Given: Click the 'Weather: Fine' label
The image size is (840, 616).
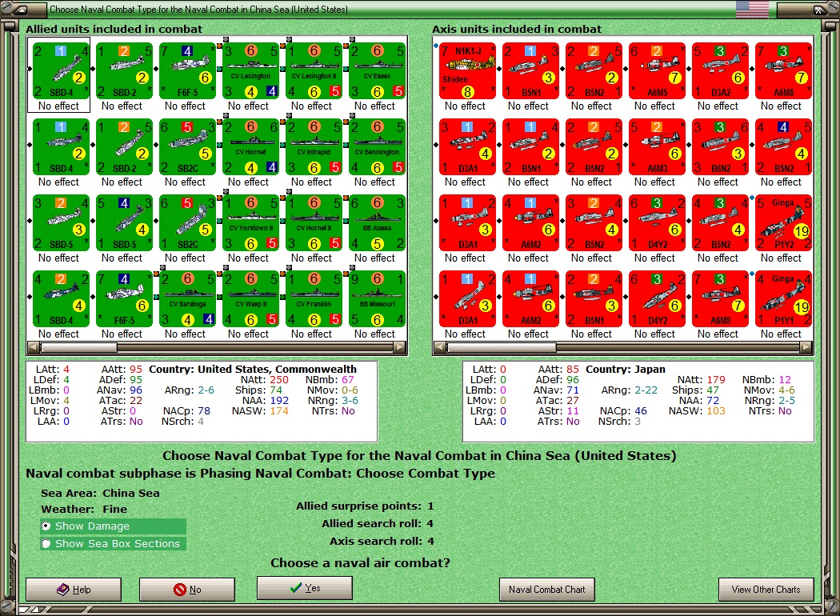Looking at the screenshot, I should point(84,510).
